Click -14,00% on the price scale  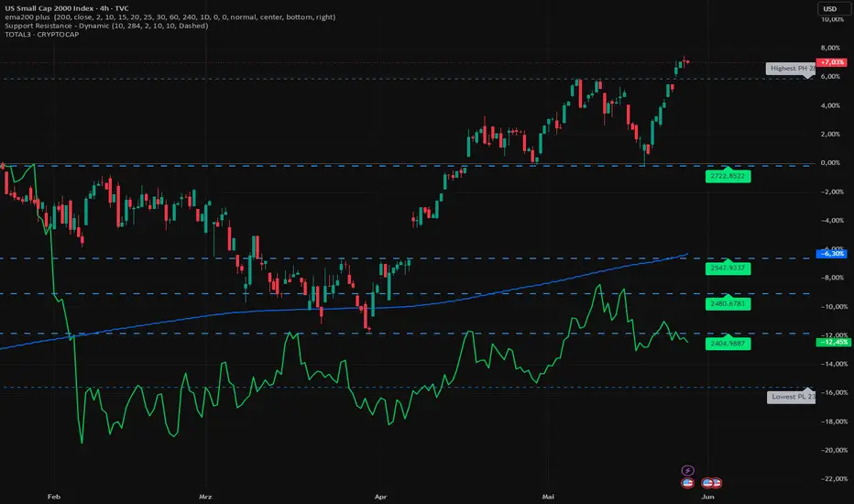point(833,364)
